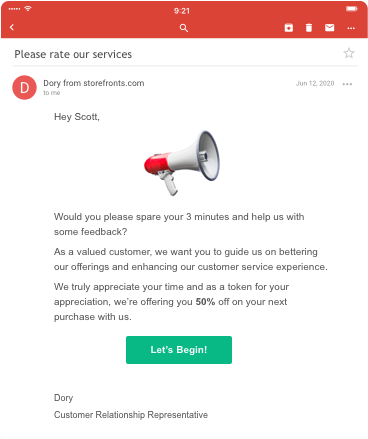This screenshot has height=439, width=368.
Task: Open search with the magnifier icon
Action: click(184, 28)
